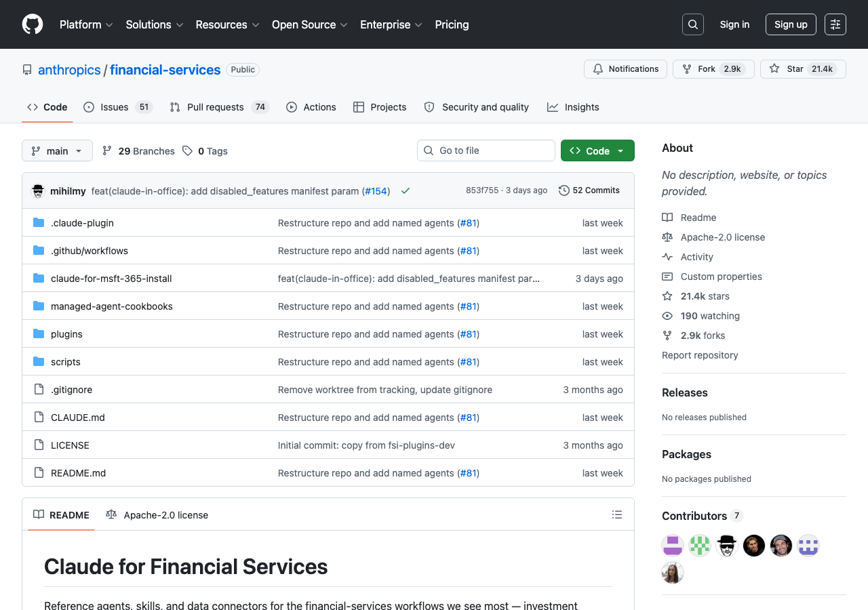The width and height of the screenshot is (868, 610).
Task: Open the 52 Commits history
Action: 589,190
